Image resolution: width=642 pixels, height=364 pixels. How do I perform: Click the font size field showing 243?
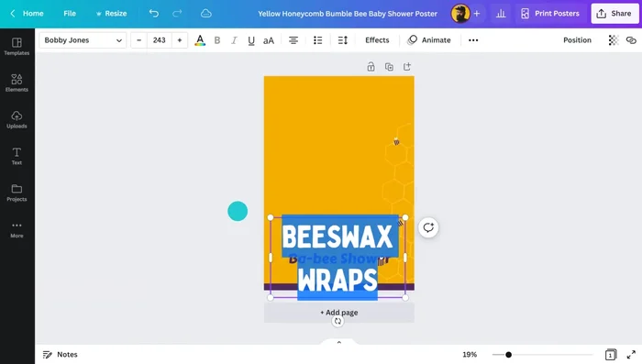pos(160,40)
